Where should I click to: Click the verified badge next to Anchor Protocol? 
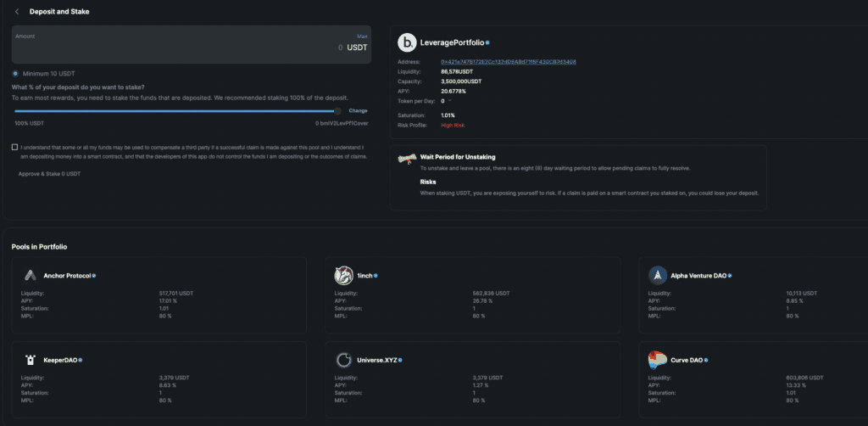94,276
